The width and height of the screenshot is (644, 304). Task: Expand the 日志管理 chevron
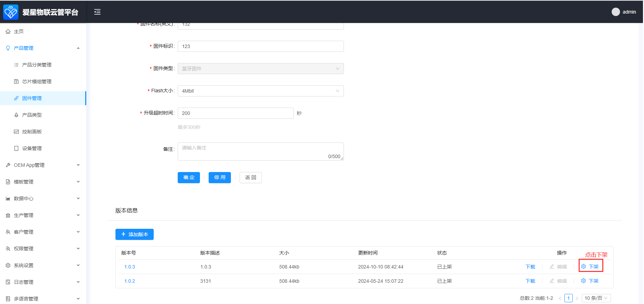coord(78,282)
